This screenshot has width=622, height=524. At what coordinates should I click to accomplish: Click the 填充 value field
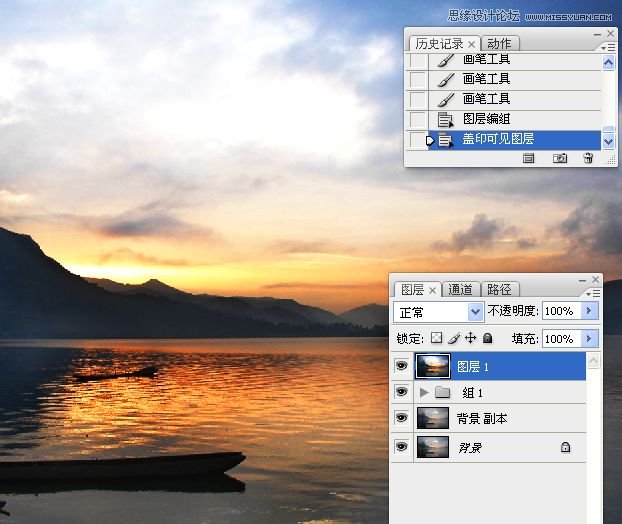pos(561,339)
